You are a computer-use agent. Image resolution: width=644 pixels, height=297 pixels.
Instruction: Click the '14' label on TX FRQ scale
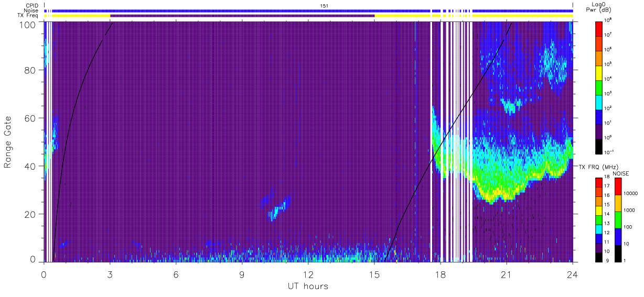[x=608, y=215]
